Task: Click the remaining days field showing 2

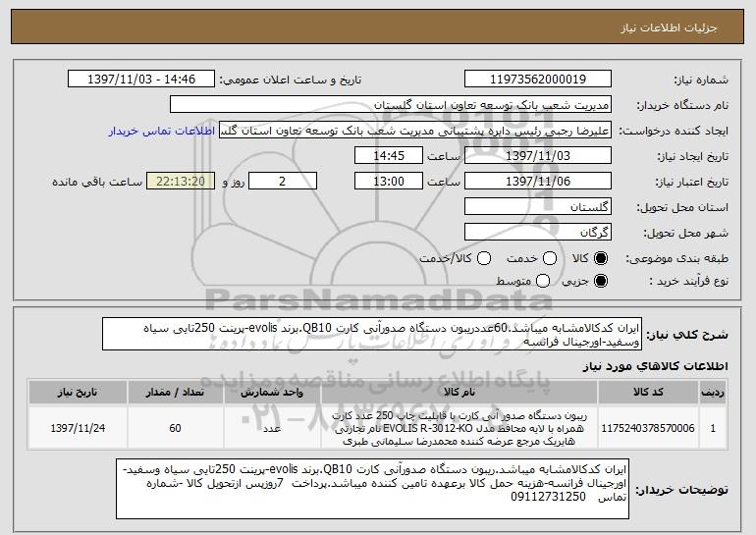Action: click(x=283, y=182)
